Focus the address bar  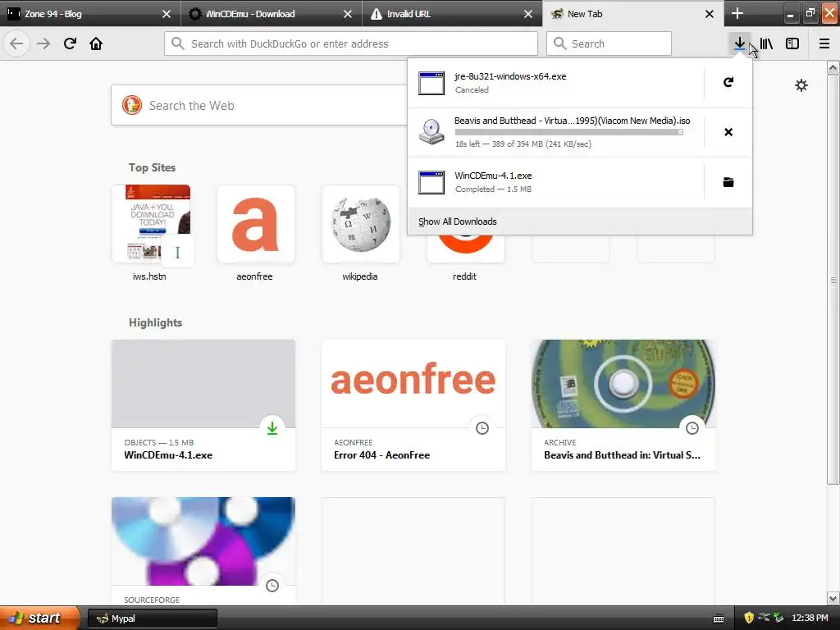tap(351, 43)
